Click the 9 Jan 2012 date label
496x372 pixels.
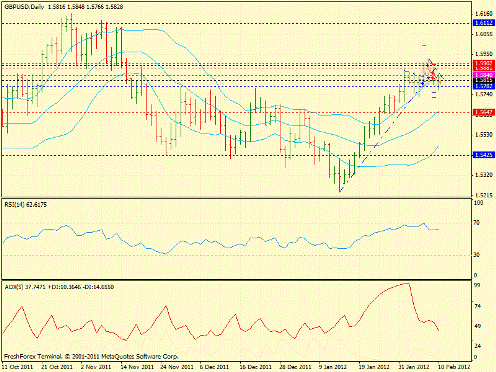(333, 367)
